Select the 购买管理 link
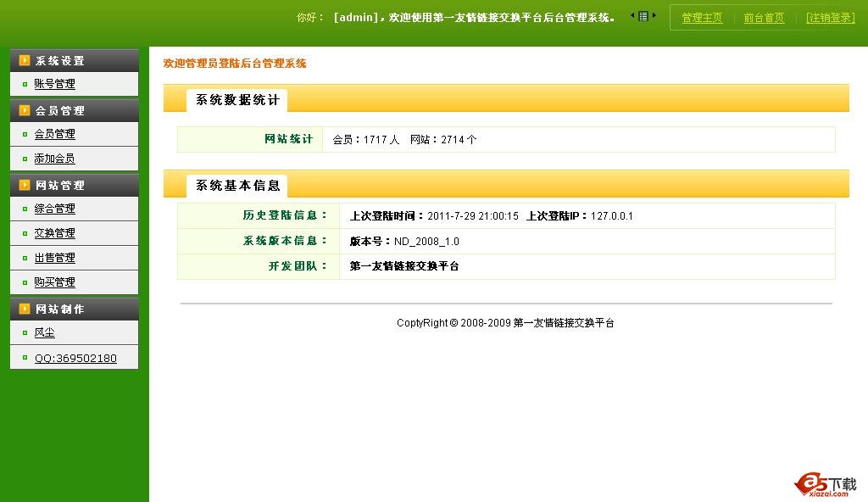868x502 pixels. pyautogui.click(x=55, y=282)
